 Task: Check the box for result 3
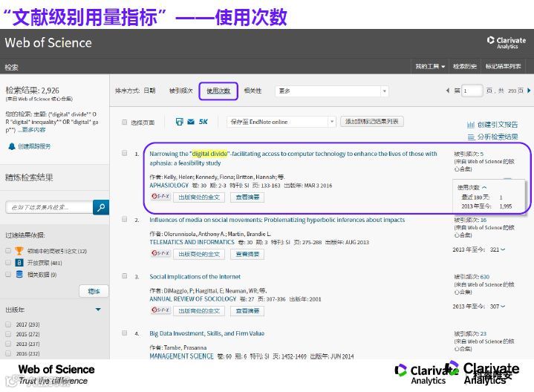click(124, 276)
